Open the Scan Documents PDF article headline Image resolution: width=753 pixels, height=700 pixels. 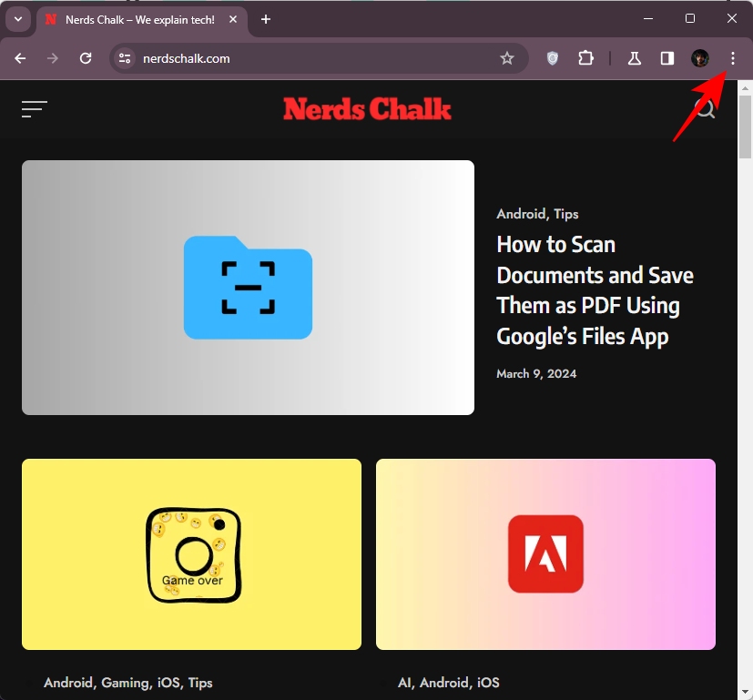(x=595, y=290)
